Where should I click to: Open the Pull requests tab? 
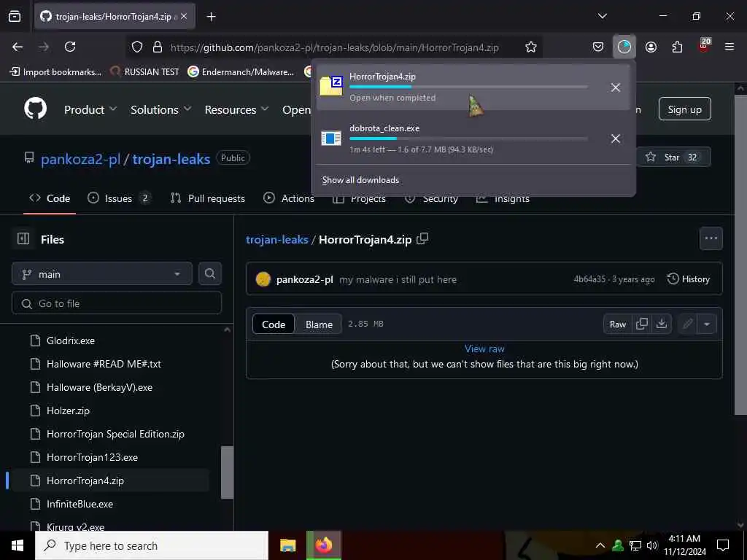click(208, 198)
